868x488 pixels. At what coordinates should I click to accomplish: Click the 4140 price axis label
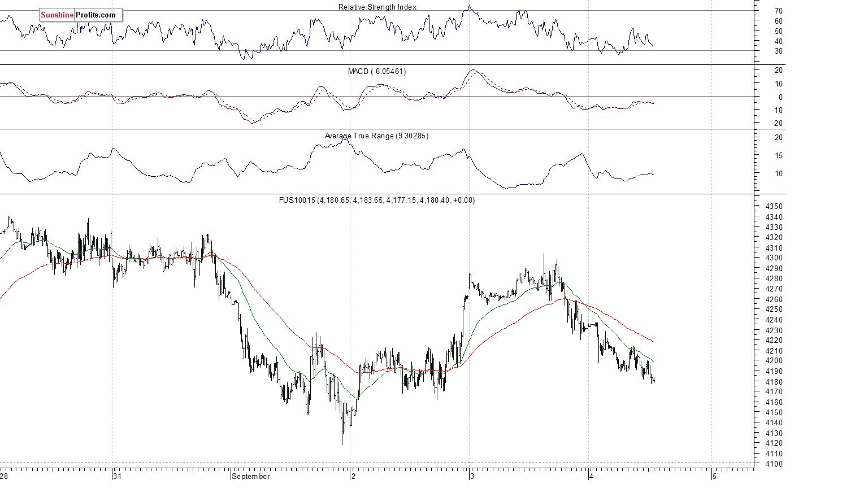[774, 422]
